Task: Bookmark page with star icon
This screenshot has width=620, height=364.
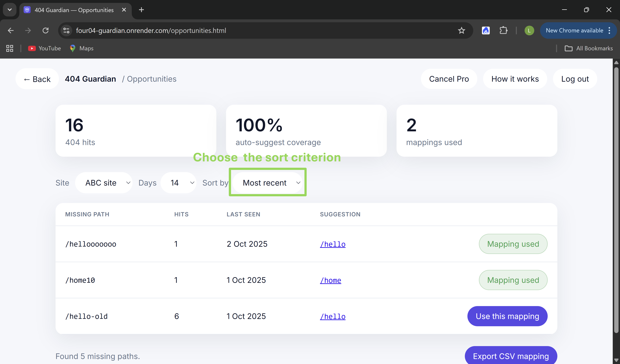Action: tap(461, 30)
